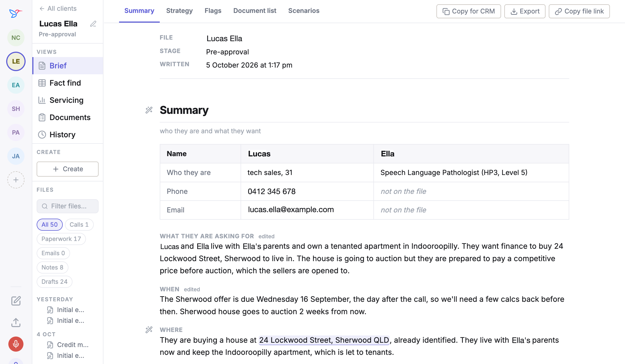Open the Fact find view
The height and width of the screenshot is (364, 625).
click(68, 83)
